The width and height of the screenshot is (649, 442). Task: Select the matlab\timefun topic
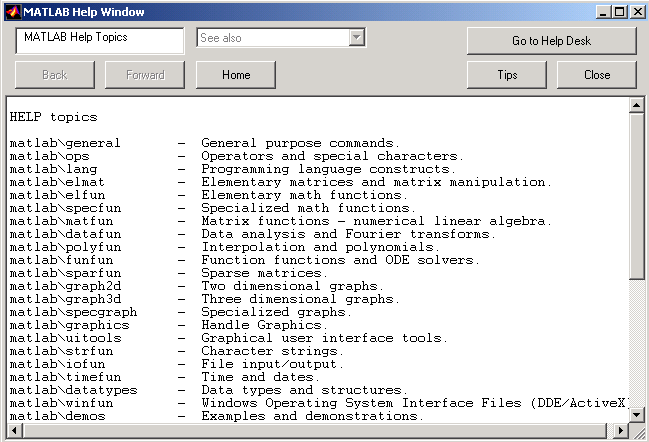click(x=65, y=377)
